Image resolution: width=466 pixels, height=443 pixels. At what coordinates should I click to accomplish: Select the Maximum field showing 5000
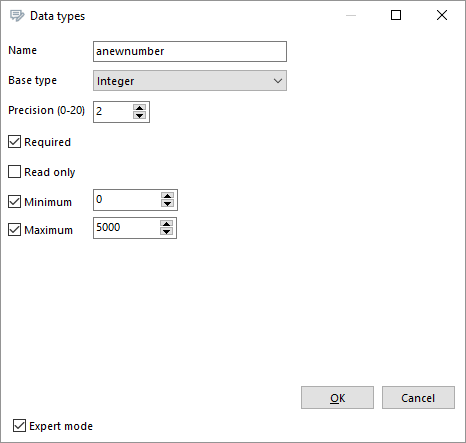(x=126, y=228)
